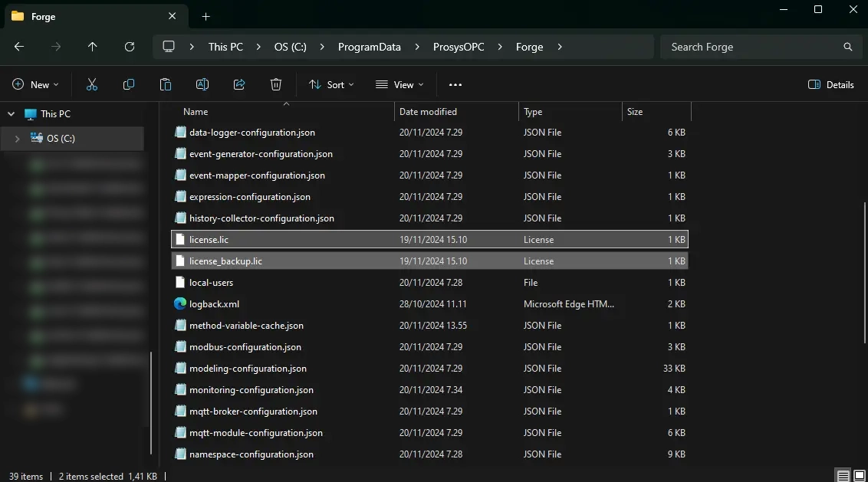Viewport: 868px width, 482px height.
Task: Sort by Type column header
Action: [x=570, y=112]
